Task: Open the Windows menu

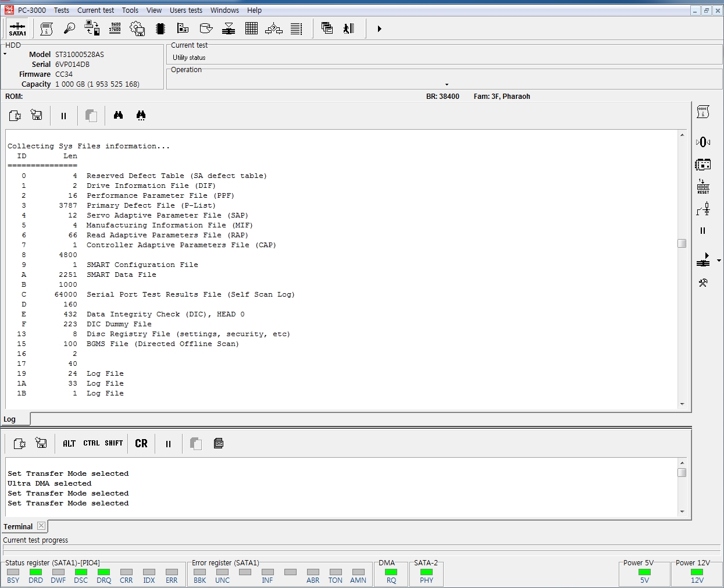Action: 224,10
